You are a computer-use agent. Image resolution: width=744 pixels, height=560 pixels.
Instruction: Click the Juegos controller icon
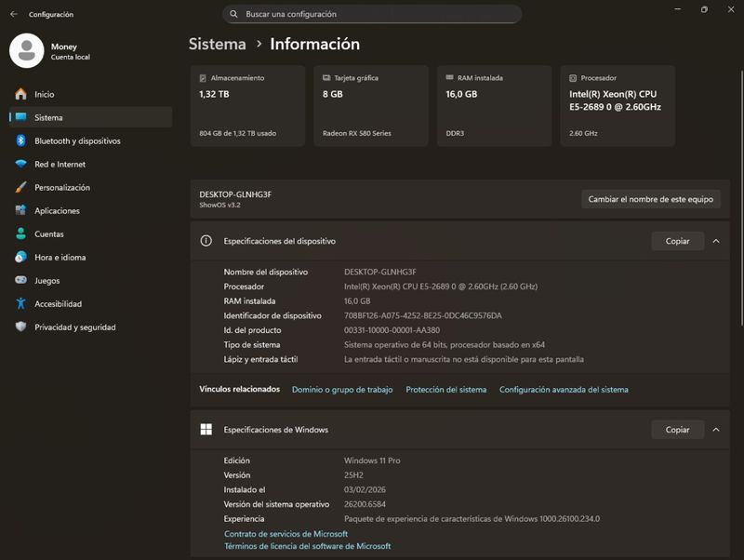coord(20,280)
